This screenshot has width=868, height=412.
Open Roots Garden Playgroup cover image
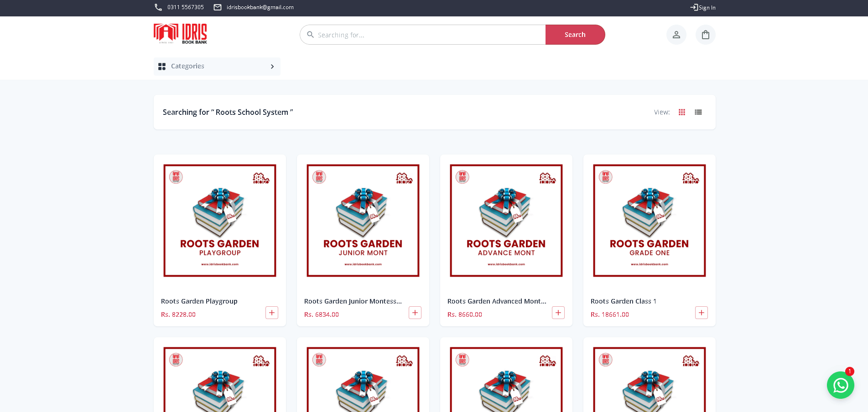point(220,221)
